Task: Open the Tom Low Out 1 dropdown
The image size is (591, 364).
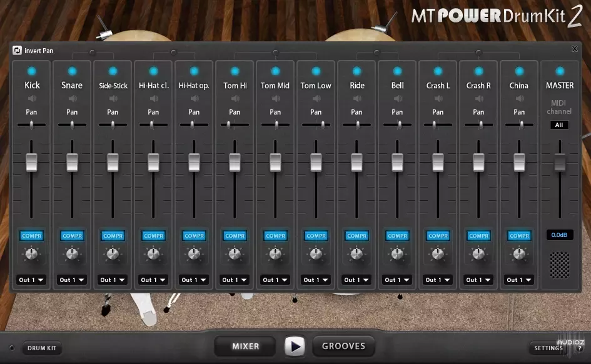Action: pos(316,280)
